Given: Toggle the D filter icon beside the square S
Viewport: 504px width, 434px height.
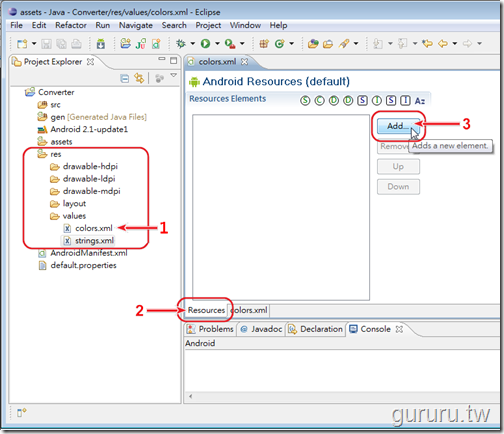Looking at the screenshot, I should click(x=348, y=100).
